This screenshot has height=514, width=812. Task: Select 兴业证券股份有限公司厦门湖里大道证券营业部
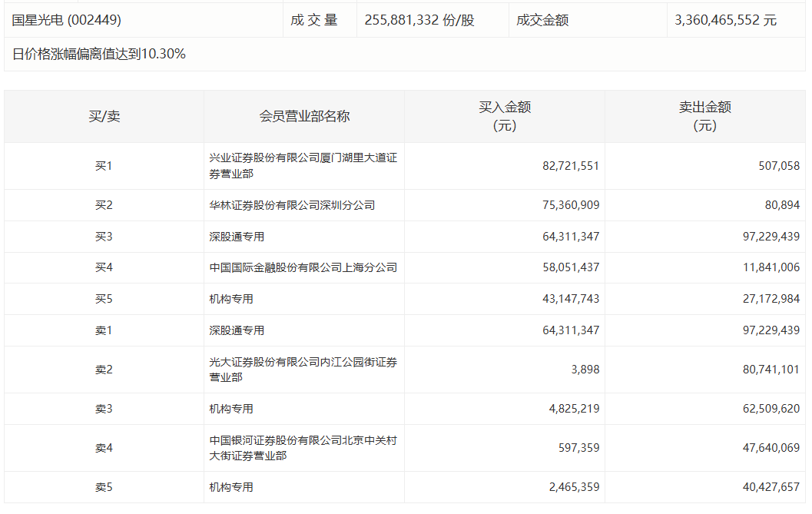[303, 166]
